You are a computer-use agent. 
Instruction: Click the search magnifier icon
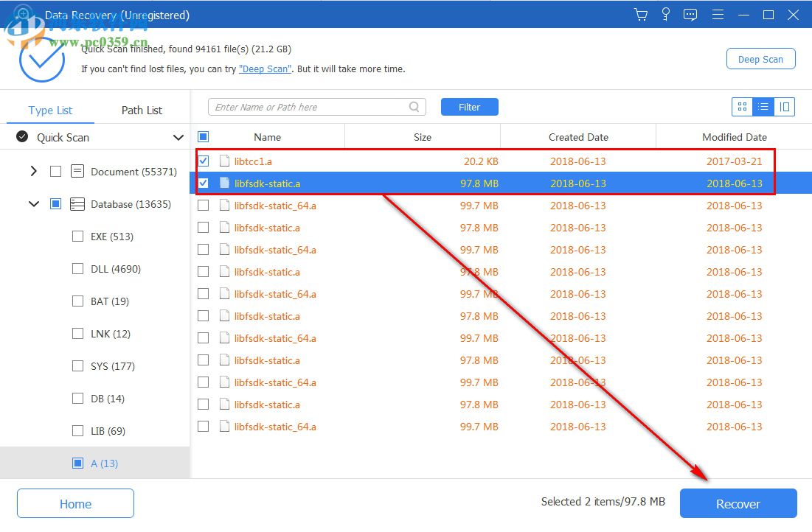coord(414,106)
